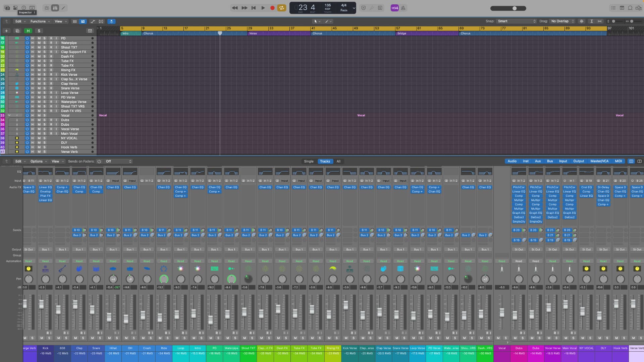Open the Sends on Faders dropdown

tap(117, 161)
